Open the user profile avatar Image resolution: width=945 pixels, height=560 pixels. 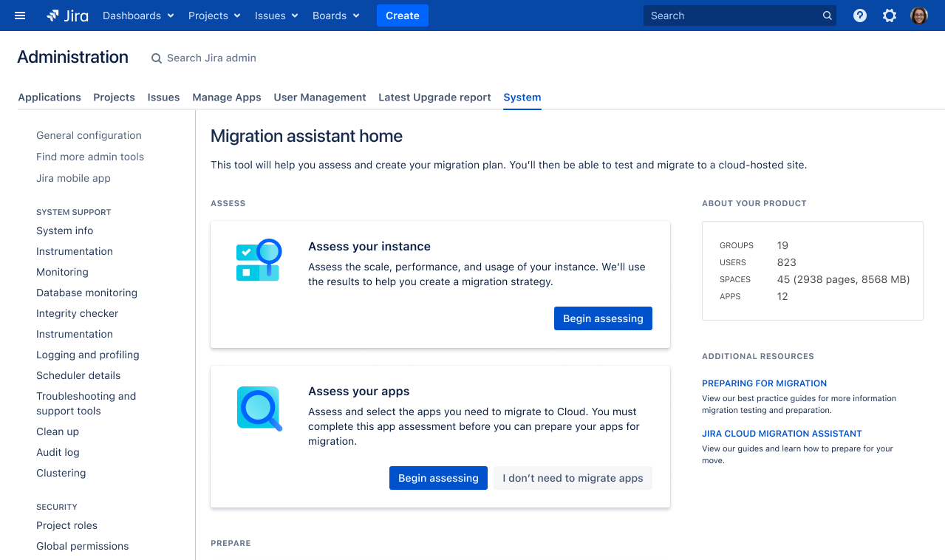(x=919, y=16)
